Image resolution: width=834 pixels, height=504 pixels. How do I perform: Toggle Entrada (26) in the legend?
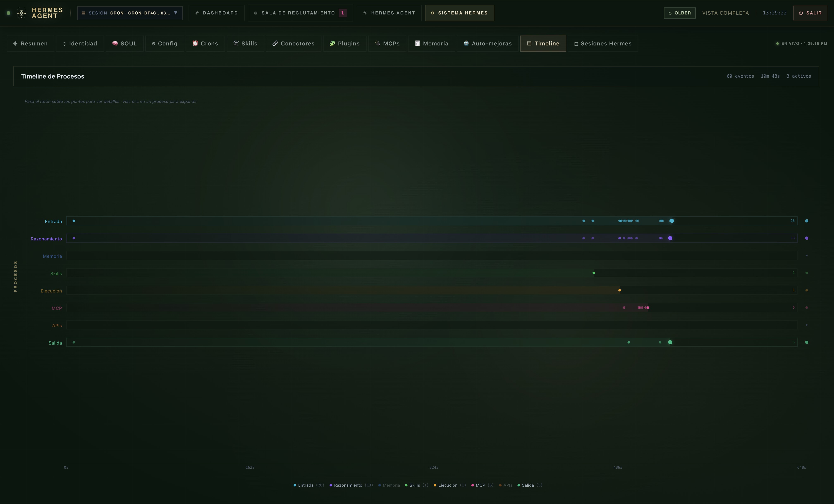(309, 485)
